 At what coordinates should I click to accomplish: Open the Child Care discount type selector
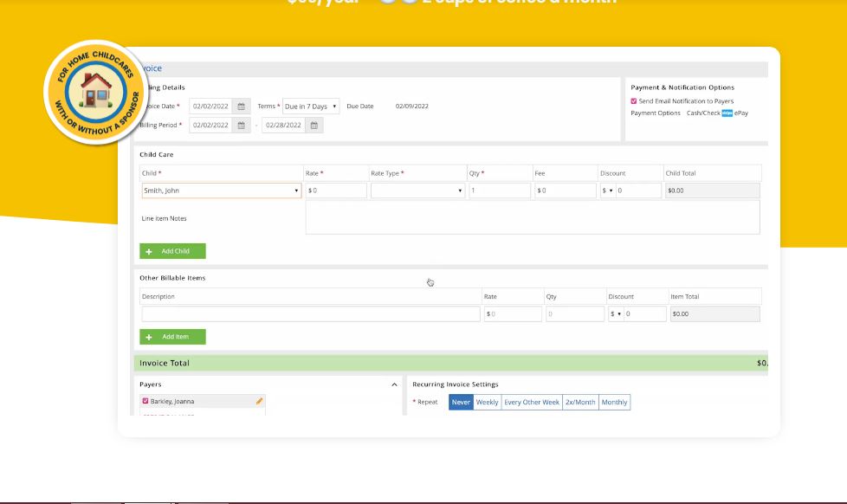[607, 191]
